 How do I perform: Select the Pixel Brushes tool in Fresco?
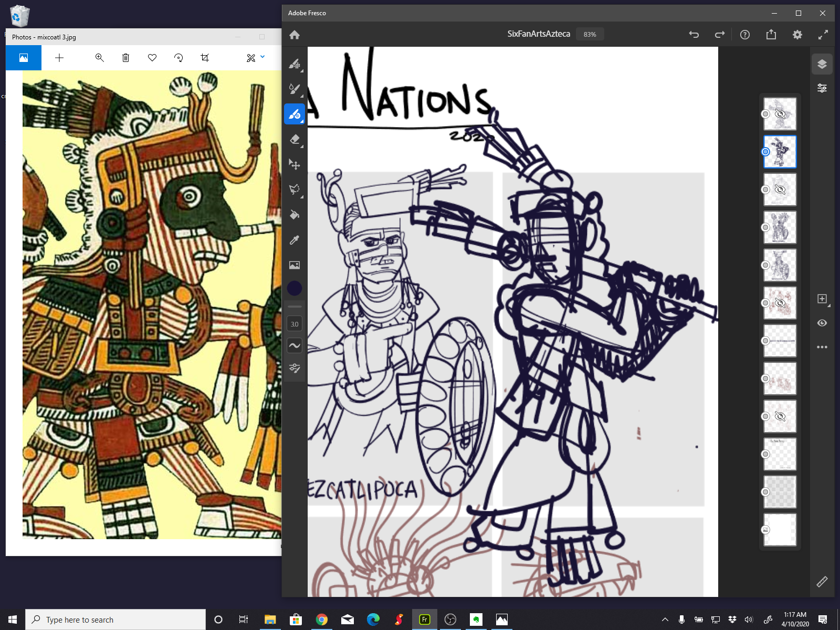[x=295, y=64]
